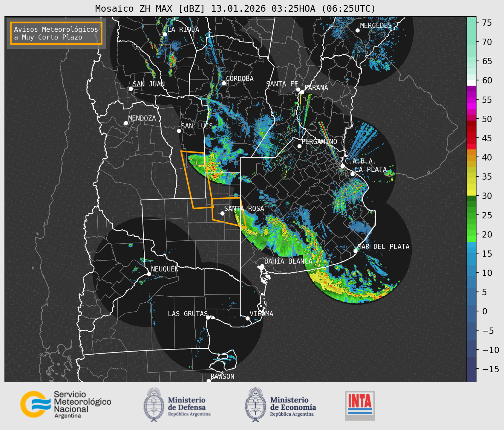Click the magenta 55 dBZ colorbar band
Screen dimensions: 504x430
[x=471, y=100]
